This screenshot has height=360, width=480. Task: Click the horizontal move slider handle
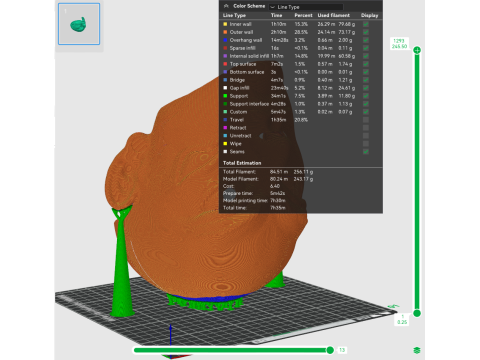(x=330, y=350)
